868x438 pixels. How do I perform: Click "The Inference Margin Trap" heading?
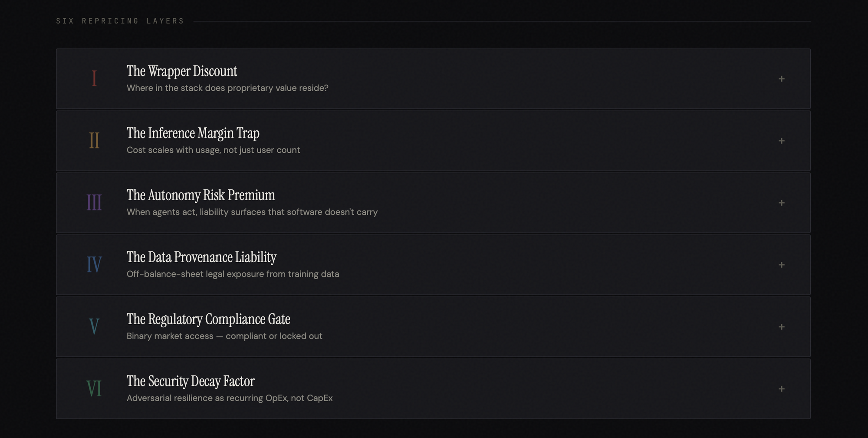click(193, 133)
